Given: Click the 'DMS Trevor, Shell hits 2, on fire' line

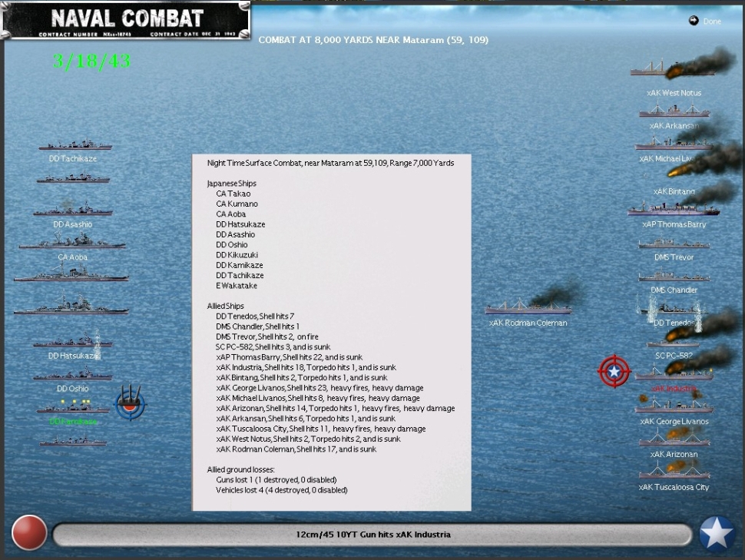Looking at the screenshot, I should click(x=267, y=336).
